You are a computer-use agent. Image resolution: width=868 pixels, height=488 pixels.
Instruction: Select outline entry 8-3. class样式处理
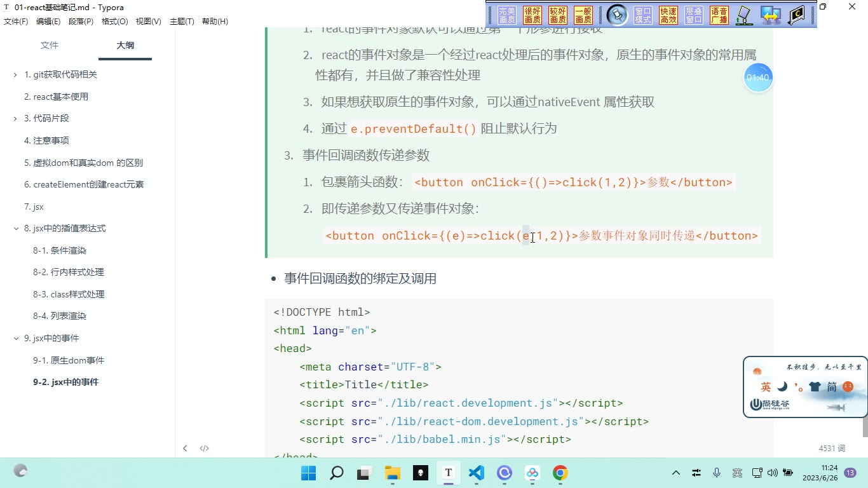[x=69, y=295]
